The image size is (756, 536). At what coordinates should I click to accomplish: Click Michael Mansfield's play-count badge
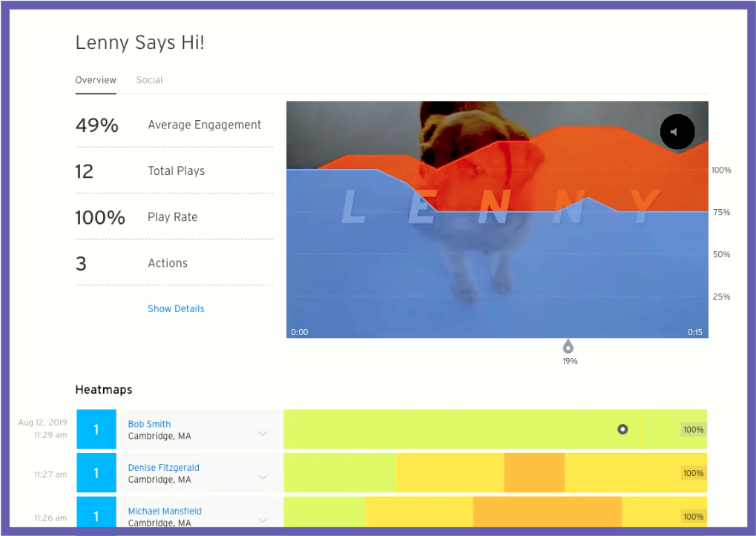pos(96,515)
